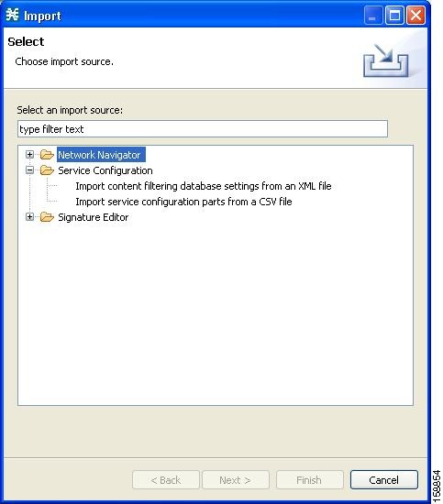Click the import tray arrow graphic
The width and height of the screenshot is (443, 504).
[x=386, y=60]
